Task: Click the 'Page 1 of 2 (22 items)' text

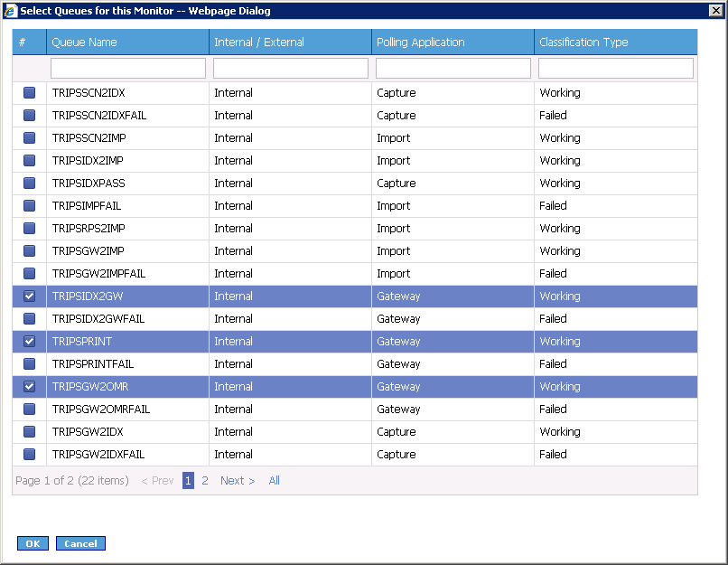Action: click(x=72, y=481)
